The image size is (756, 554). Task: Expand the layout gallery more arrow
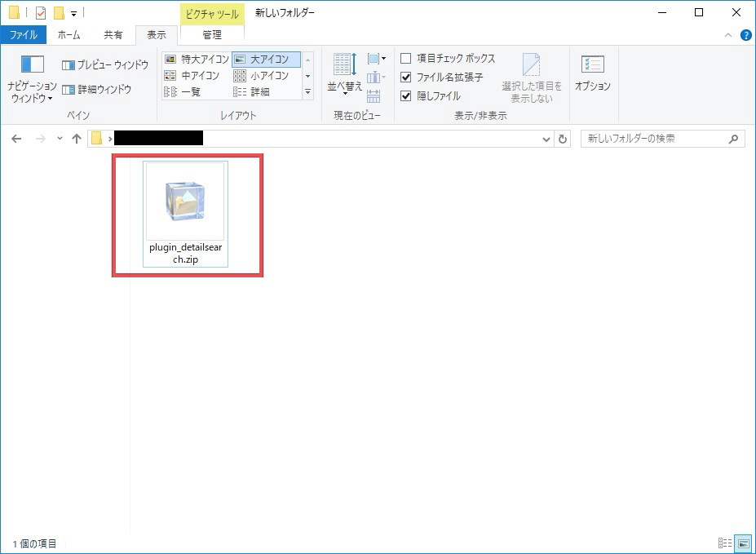pos(307,92)
